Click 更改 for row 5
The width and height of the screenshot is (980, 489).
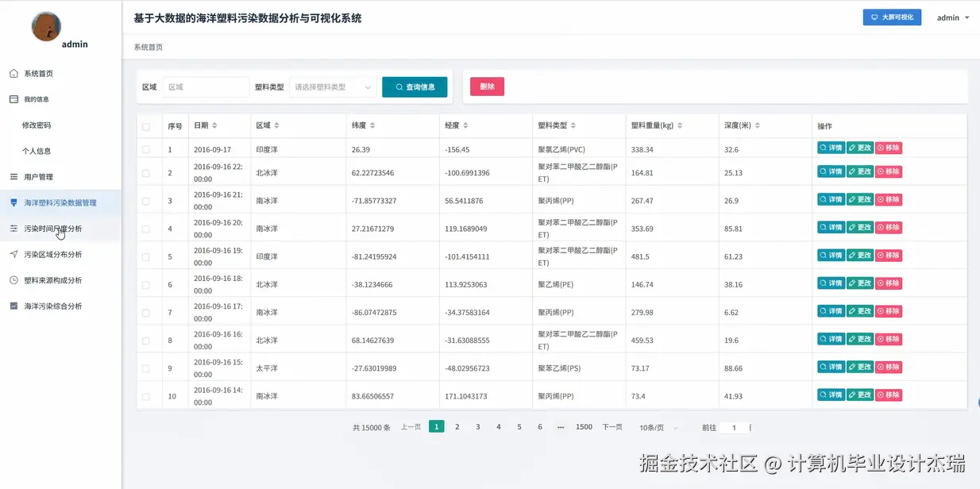pos(859,255)
